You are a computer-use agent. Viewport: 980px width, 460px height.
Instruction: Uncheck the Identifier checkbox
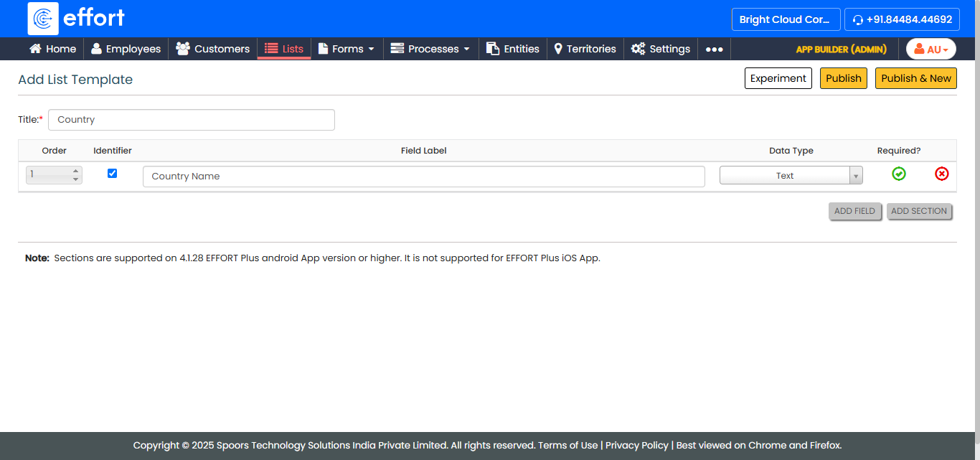click(x=112, y=174)
